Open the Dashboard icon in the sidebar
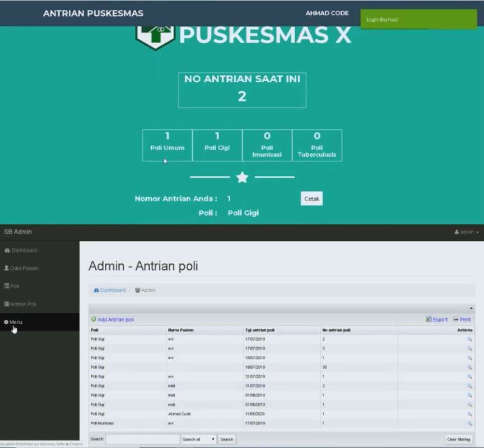The image size is (484, 448). point(7,250)
